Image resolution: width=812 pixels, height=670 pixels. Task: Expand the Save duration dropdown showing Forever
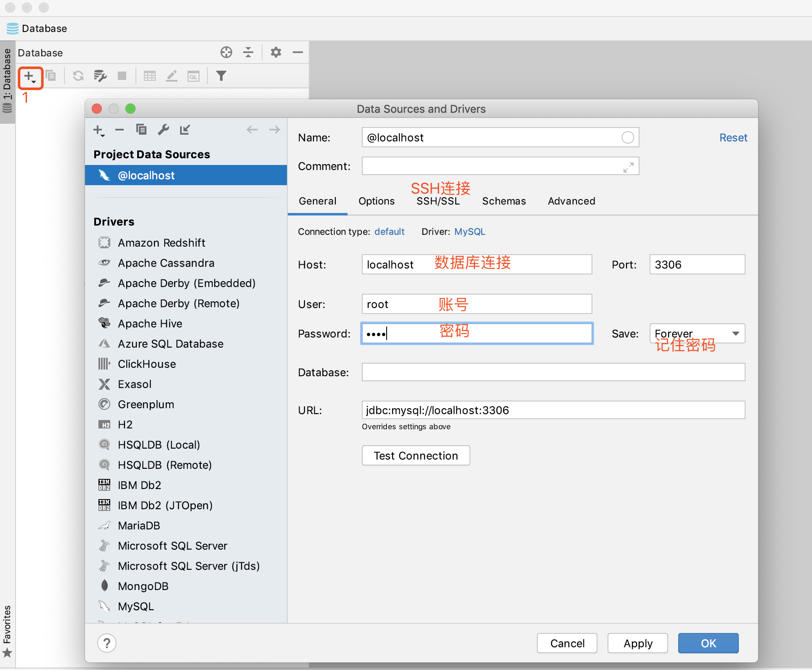735,333
